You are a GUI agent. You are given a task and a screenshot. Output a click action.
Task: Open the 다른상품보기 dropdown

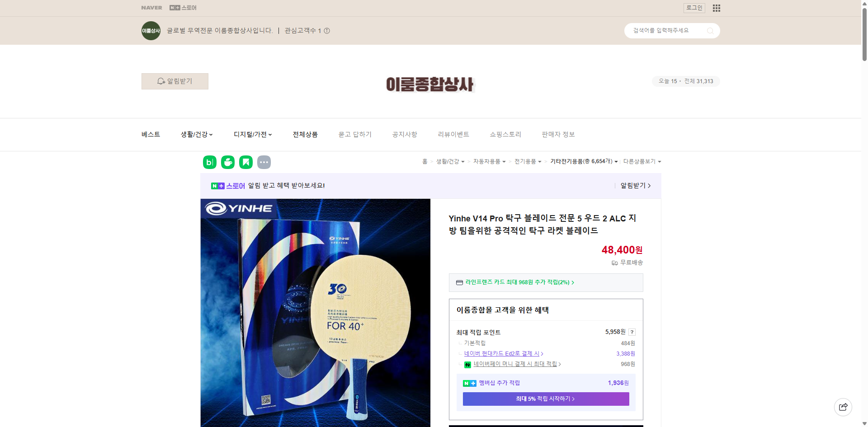click(642, 161)
